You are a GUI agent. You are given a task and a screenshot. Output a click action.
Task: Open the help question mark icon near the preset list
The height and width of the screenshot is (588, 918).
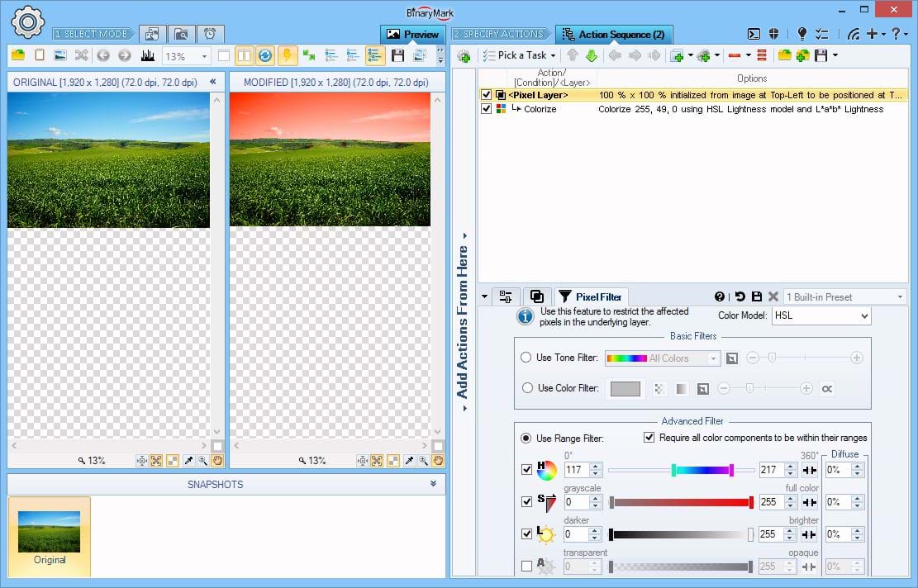(x=719, y=296)
